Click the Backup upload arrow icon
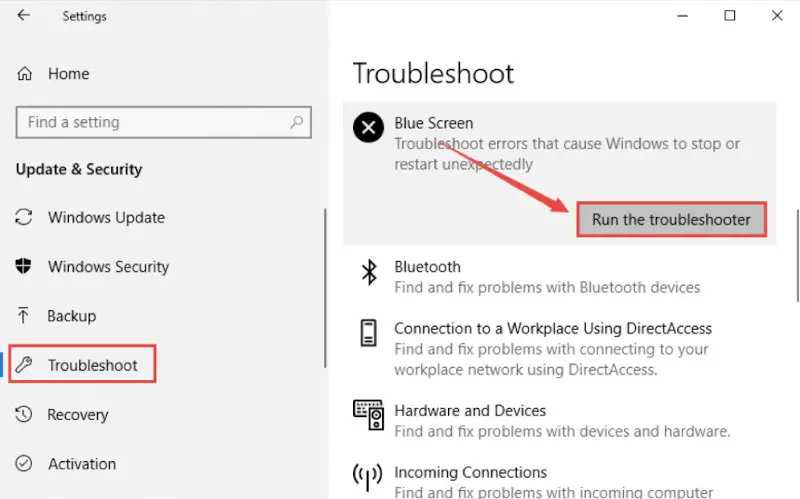800x499 pixels. 23,315
